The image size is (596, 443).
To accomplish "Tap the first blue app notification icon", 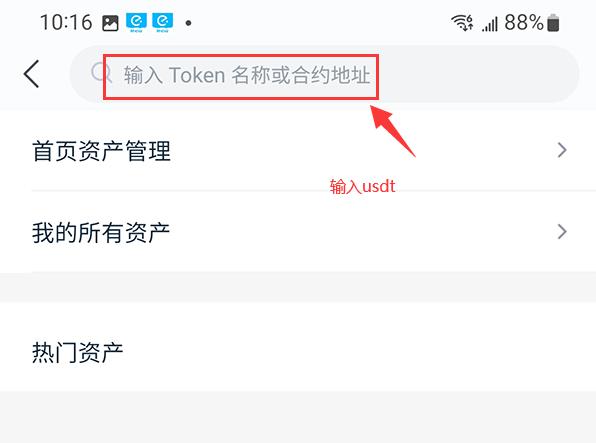I will click(136, 22).
